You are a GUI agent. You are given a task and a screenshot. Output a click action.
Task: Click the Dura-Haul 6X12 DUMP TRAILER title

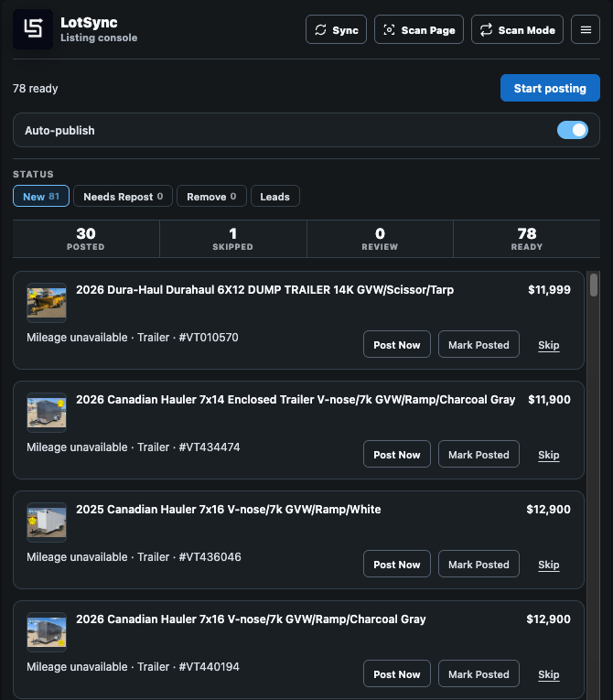click(264, 290)
